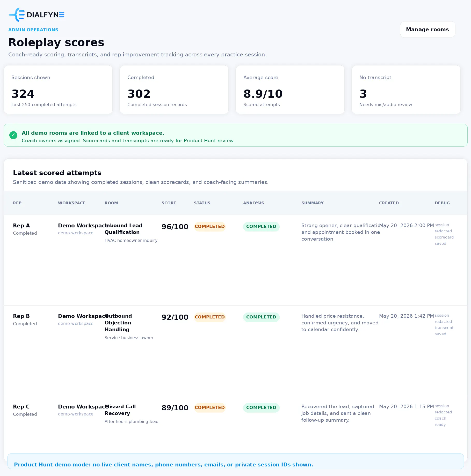Screen dimensions: 471x476
Task: Click the Average score 8.9/10
Action: tap(263, 94)
